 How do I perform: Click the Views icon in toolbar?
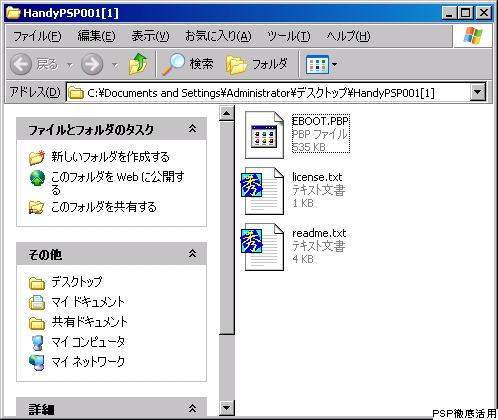pyautogui.click(x=317, y=64)
